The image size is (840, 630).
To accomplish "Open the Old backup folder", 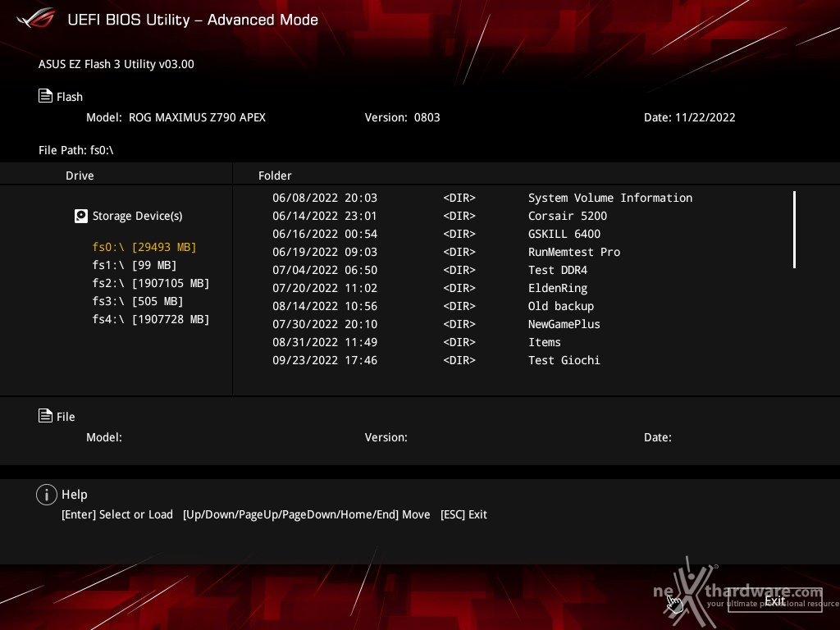I will click(561, 306).
